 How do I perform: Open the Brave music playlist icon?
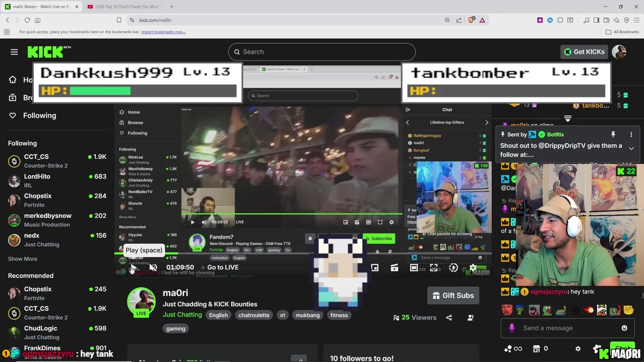click(x=587, y=20)
